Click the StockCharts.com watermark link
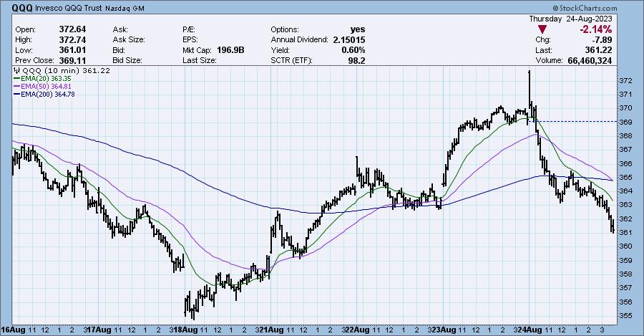644x336 pixels. [585, 8]
